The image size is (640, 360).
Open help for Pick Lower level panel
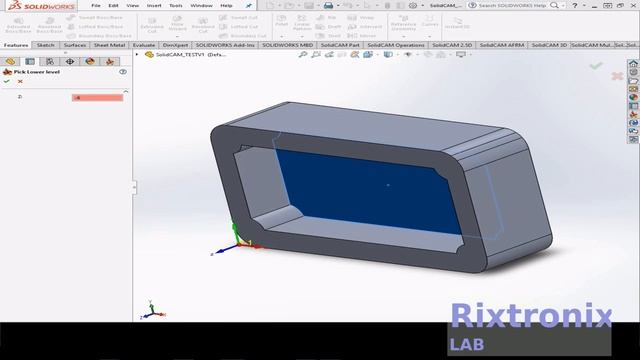(x=122, y=72)
